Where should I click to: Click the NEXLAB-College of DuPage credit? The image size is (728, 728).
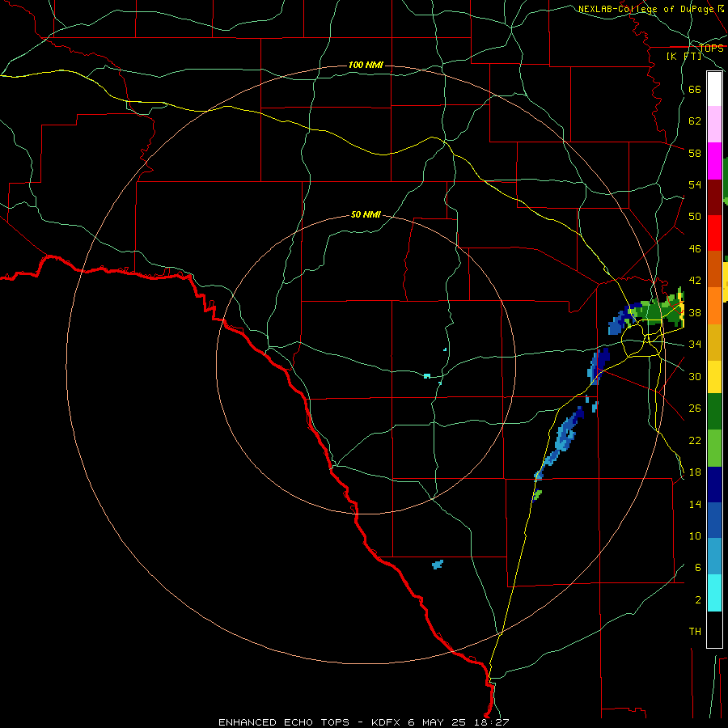point(650,9)
